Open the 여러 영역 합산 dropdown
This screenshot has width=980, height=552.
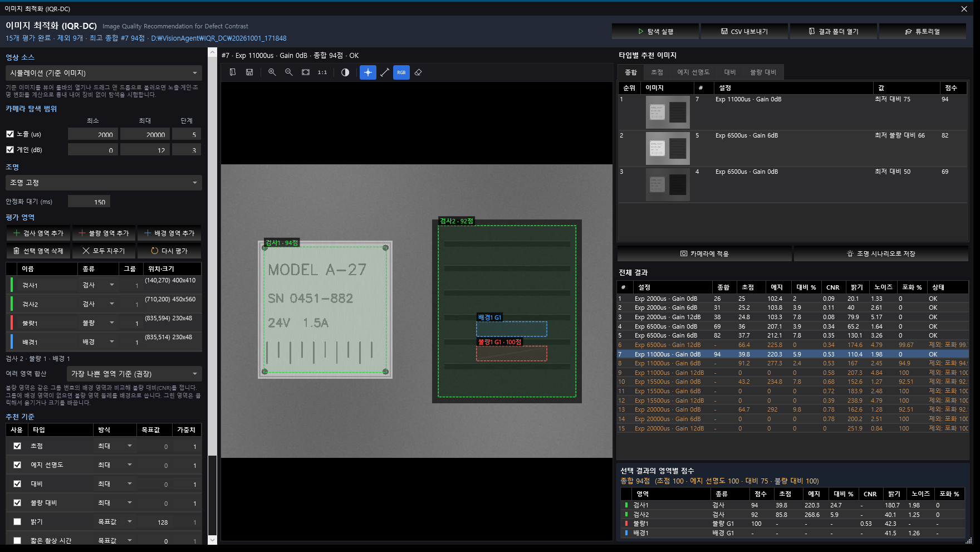134,374
